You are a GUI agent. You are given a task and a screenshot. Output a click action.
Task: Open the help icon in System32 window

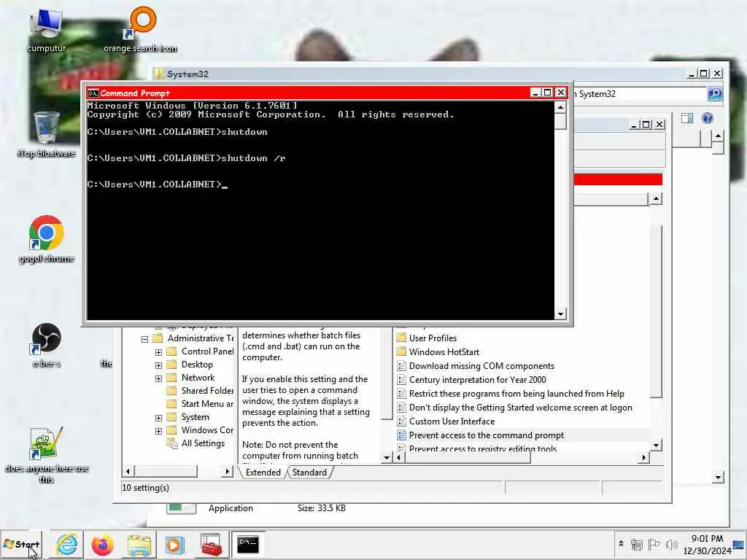click(708, 118)
